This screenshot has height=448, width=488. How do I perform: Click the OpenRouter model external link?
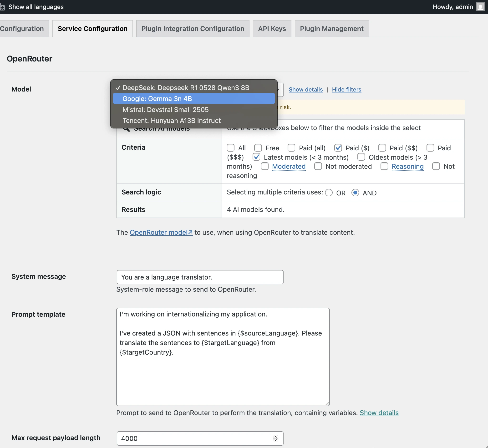[x=161, y=232]
